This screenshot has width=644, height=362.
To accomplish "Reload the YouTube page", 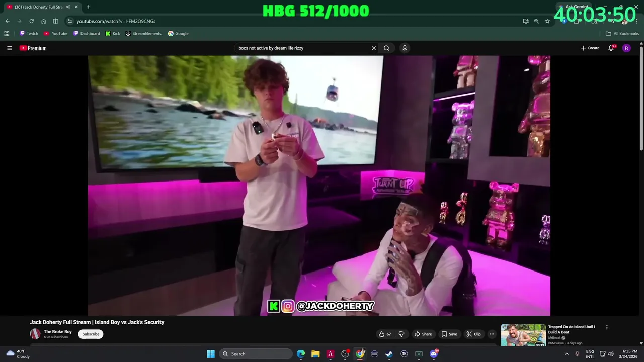I will (31, 21).
